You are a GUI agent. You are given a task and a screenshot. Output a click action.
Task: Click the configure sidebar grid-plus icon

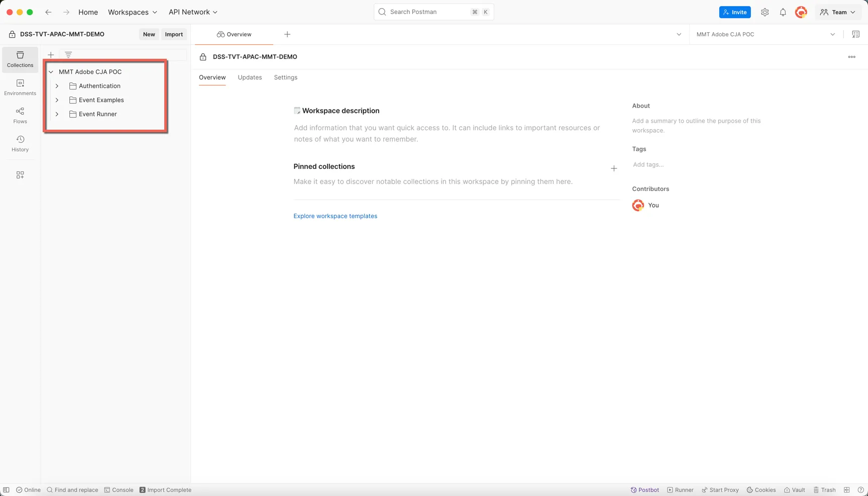20,175
